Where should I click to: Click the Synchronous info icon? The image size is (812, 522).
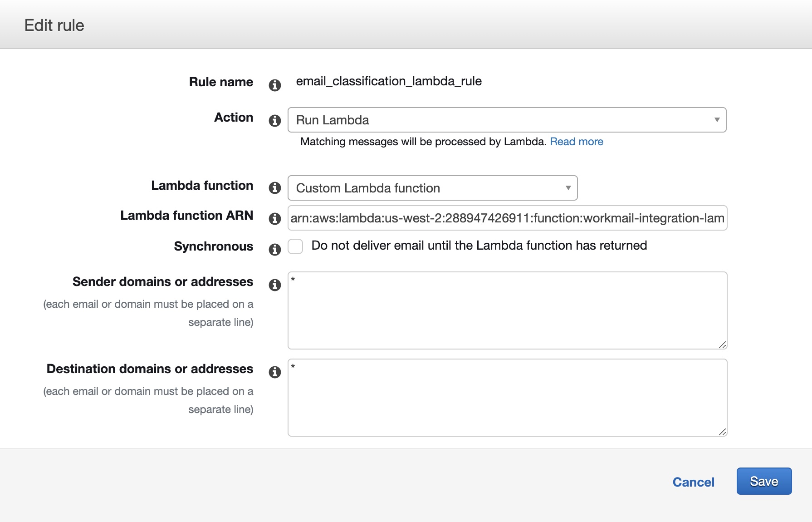tap(274, 249)
